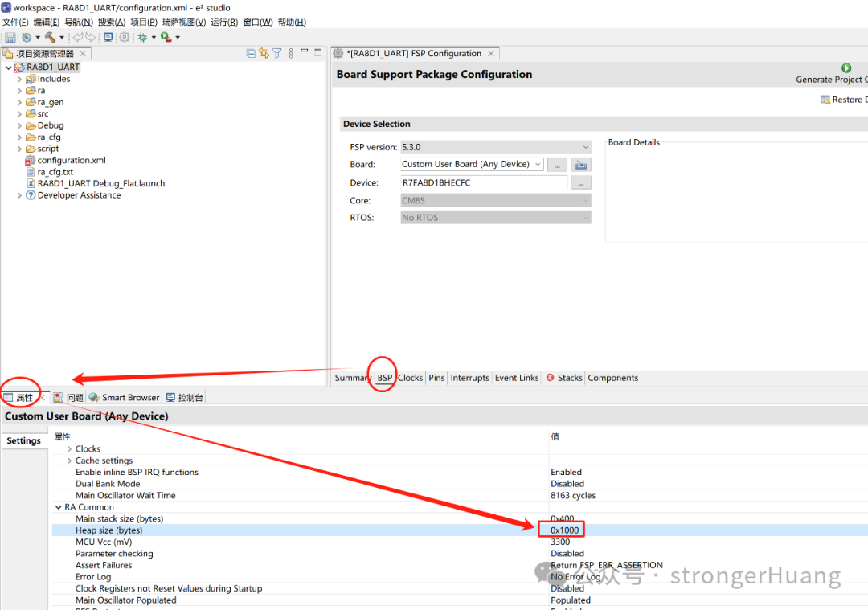Switch to the Summary tab
The image size is (868, 610).
click(353, 378)
